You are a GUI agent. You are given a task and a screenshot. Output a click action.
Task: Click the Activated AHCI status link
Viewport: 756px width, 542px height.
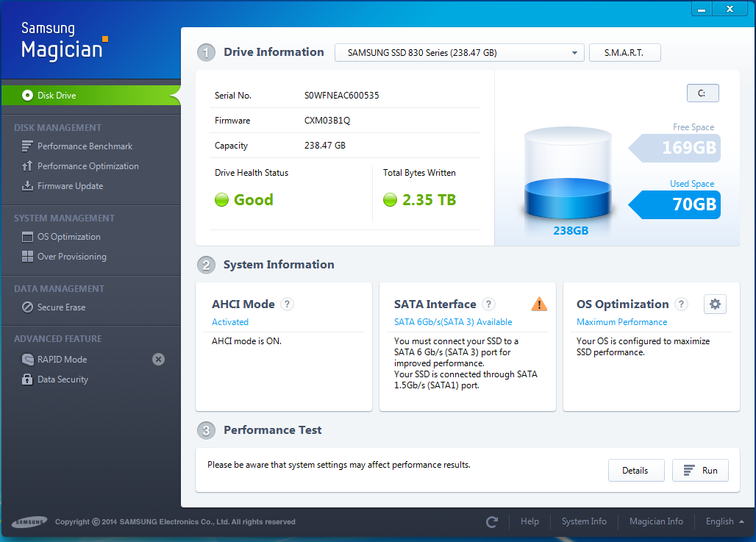(x=230, y=322)
